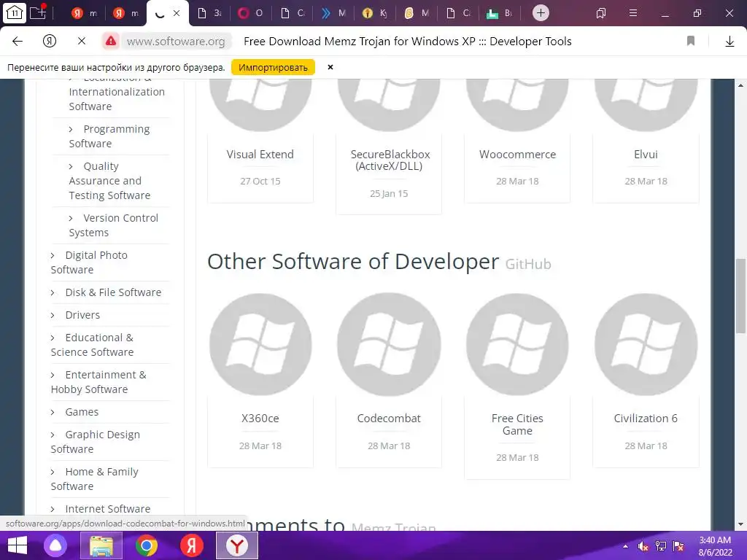Open the Woocommerce app link
Screen dimensions: 747x560
pyautogui.click(x=517, y=155)
